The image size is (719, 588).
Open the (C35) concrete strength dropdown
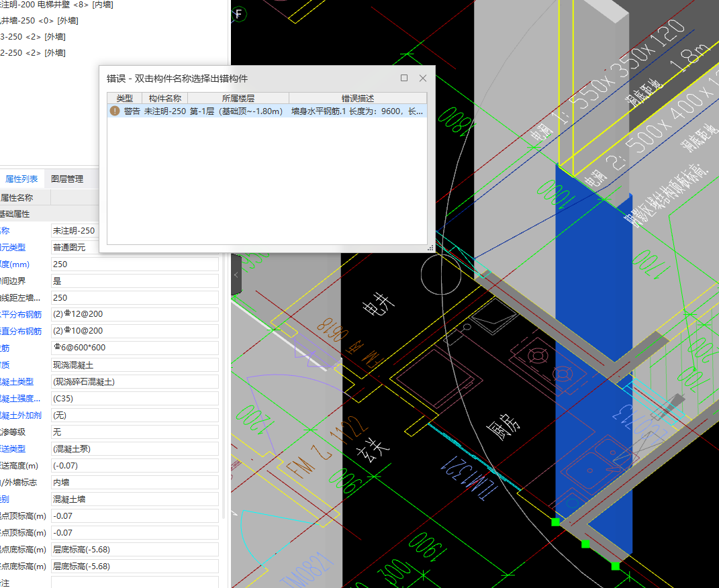pyautogui.click(x=134, y=399)
